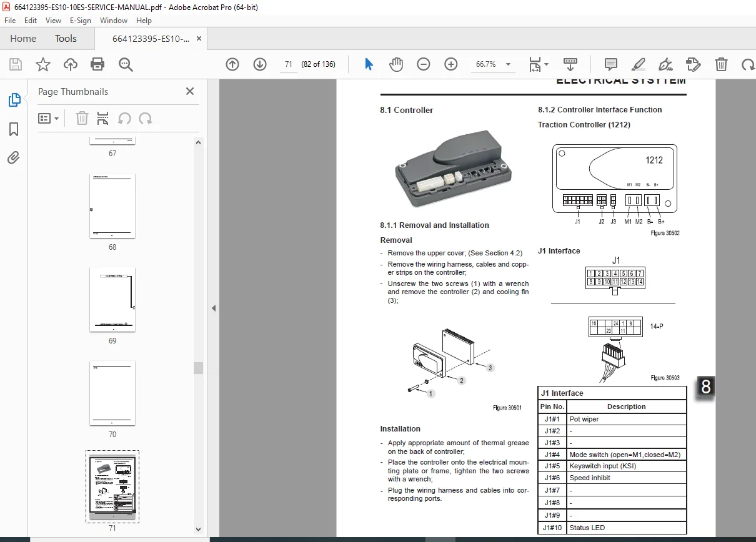Open the Help menu
The image size is (756, 542).
pyautogui.click(x=144, y=20)
